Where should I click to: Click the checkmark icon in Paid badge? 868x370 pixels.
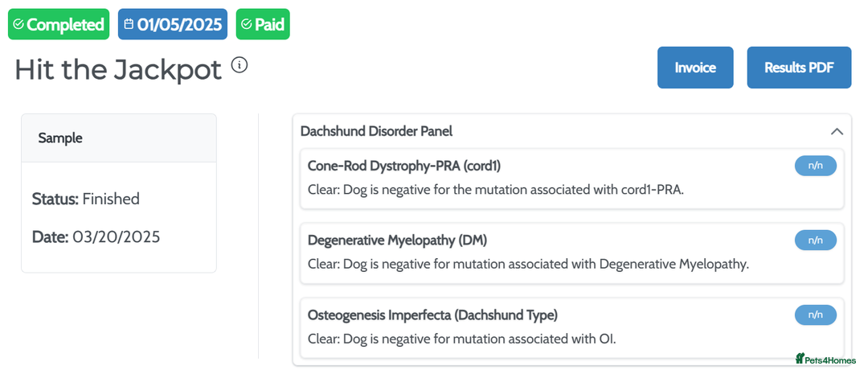coord(246,25)
